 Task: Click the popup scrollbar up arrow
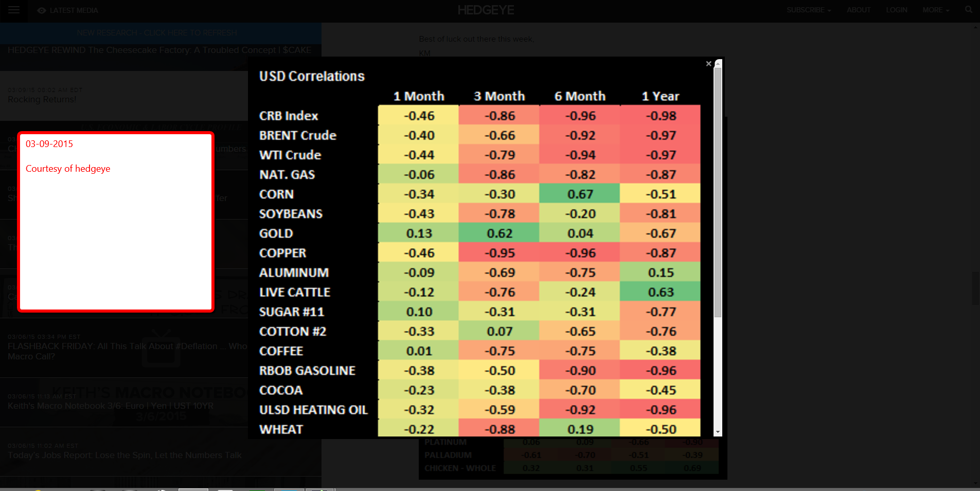pyautogui.click(x=718, y=63)
